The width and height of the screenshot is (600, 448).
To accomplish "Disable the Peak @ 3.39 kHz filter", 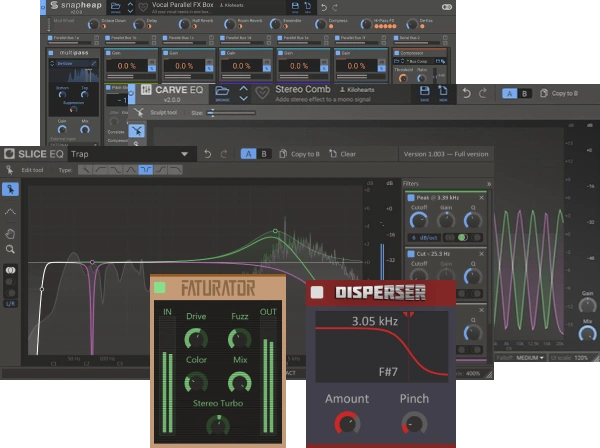I will tap(410, 199).
